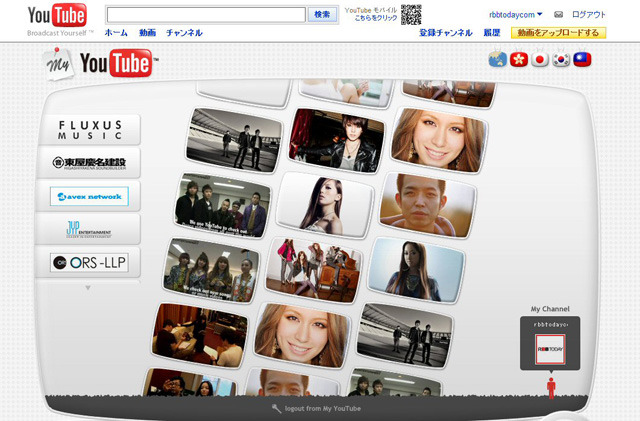640x421 pixels.
Task: Click the wrench icon beside logout text
Action: [x=276, y=408]
